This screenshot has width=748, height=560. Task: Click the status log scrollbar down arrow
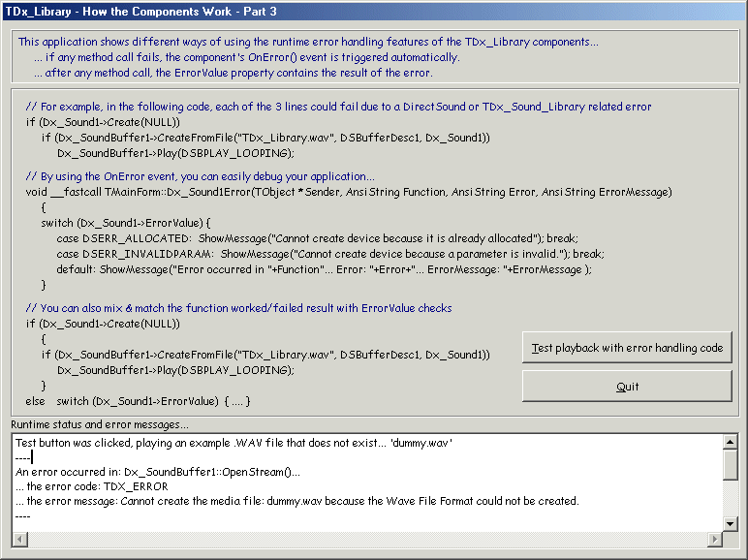(731, 524)
